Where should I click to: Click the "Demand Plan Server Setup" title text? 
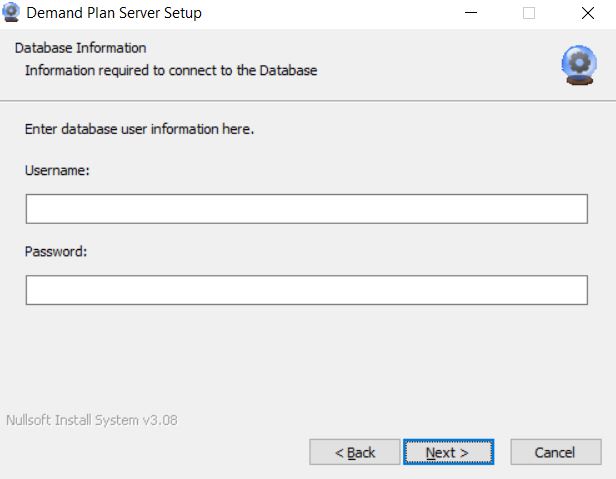[115, 14]
